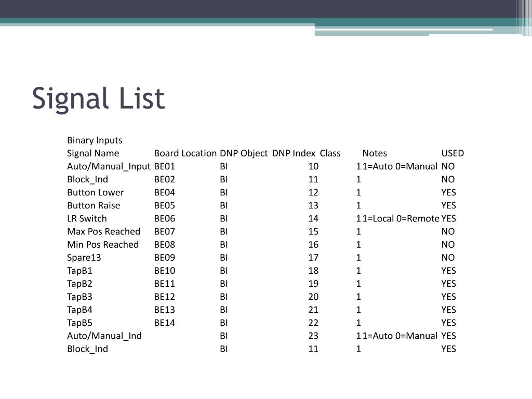This screenshot has height=399, width=532.
Task: Click DNP index '15' for Max Pos Reached
Action: coord(313,232)
